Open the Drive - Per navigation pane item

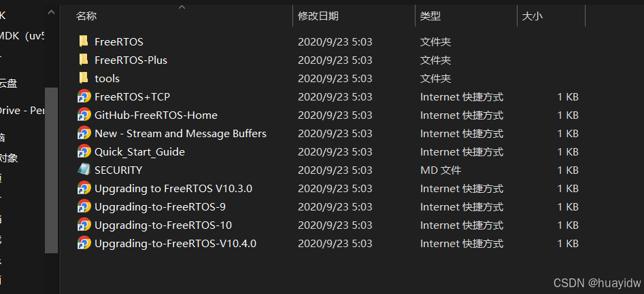(22, 110)
